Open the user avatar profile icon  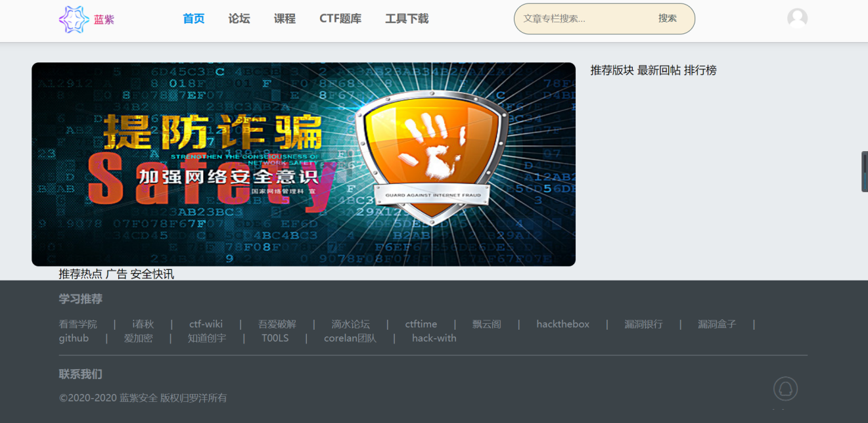797,18
